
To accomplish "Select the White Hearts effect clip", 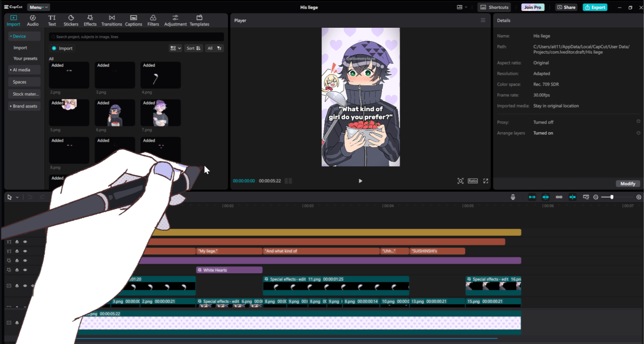I will 229,270.
